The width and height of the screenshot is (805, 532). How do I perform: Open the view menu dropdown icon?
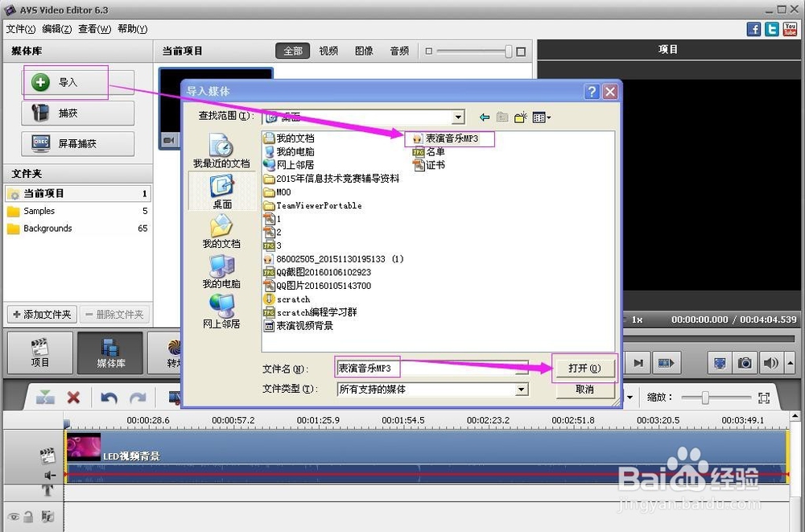pos(542,118)
